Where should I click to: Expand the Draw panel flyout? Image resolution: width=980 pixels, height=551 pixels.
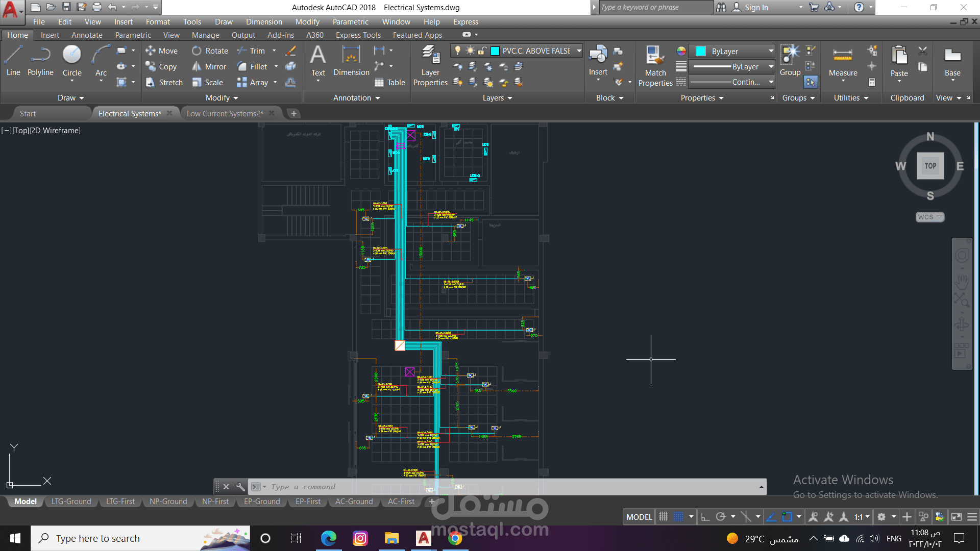tap(70, 98)
